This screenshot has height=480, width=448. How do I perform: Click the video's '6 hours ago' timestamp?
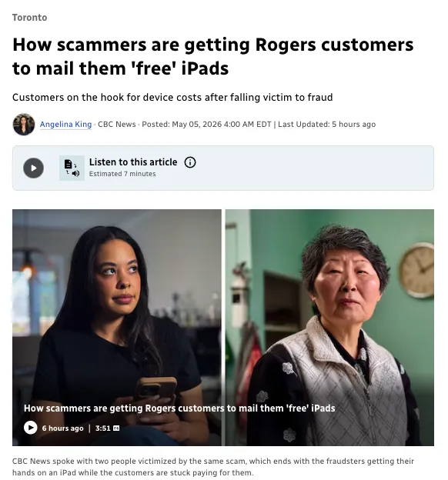(x=62, y=428)
